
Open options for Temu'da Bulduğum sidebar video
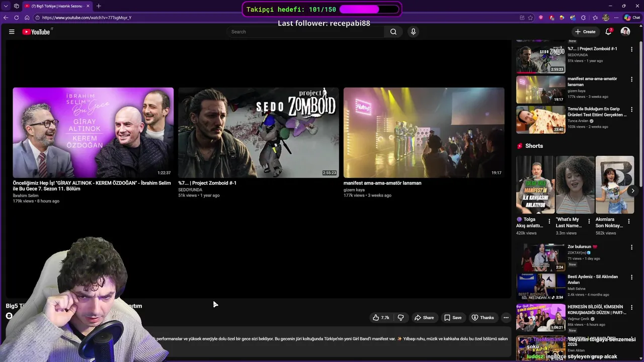[631, 110]
